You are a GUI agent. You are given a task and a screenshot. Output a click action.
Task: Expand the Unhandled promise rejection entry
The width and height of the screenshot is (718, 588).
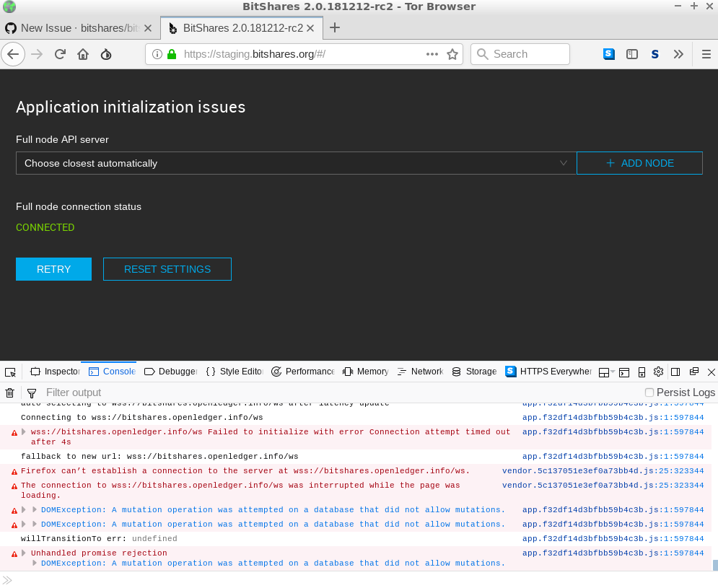click(x=24, y=553)
